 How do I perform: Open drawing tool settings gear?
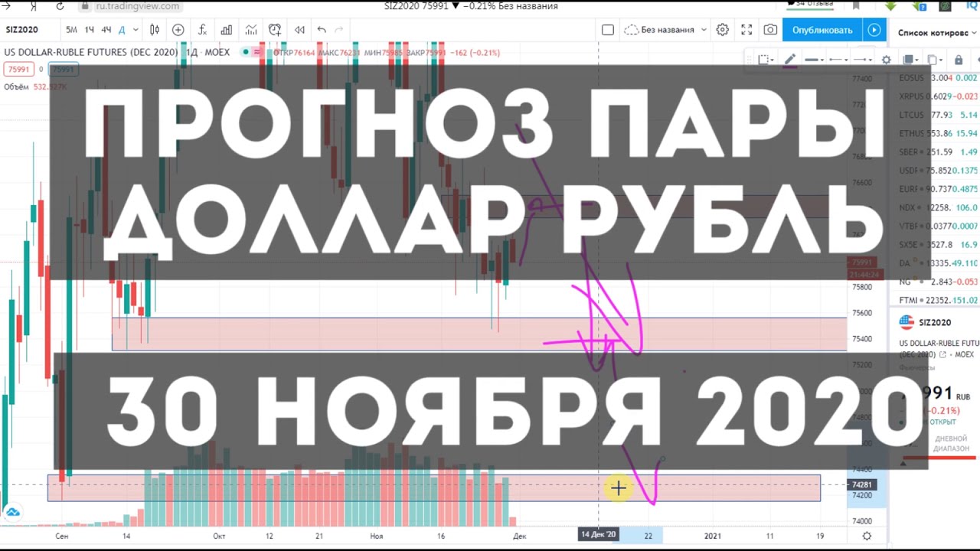887,60
